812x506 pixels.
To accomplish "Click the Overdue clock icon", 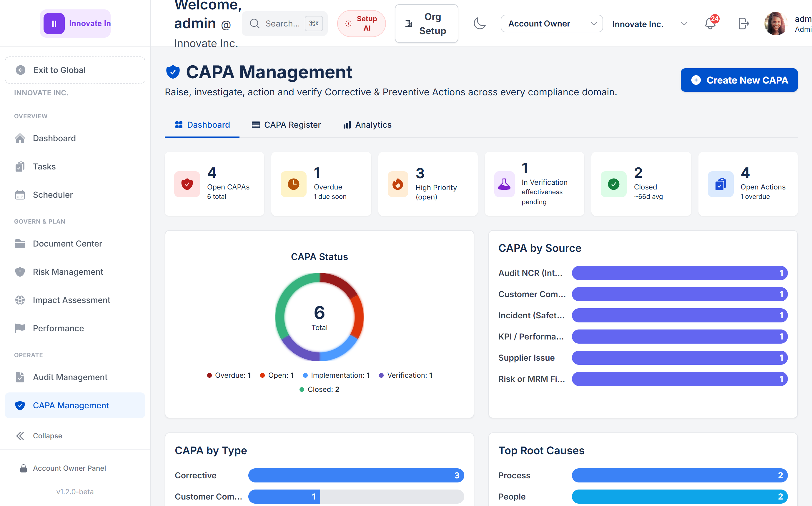I will (x=293, y=184).
